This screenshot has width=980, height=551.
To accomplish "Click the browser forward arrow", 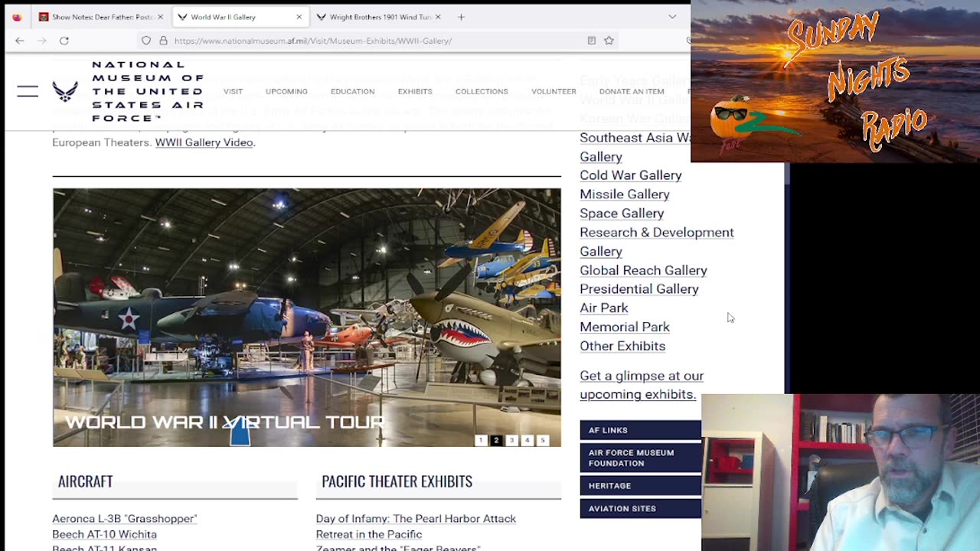I will click(x=42, y=41).
